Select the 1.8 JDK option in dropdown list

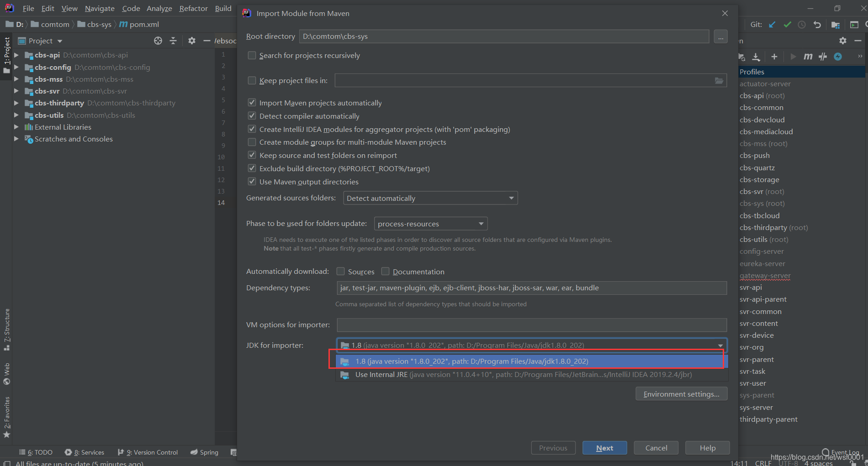(531, 361)
